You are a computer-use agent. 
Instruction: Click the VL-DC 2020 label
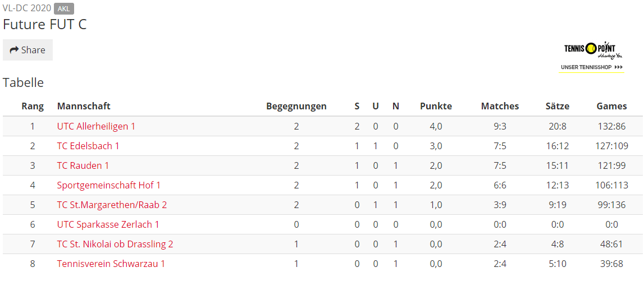tap(27, 8)
